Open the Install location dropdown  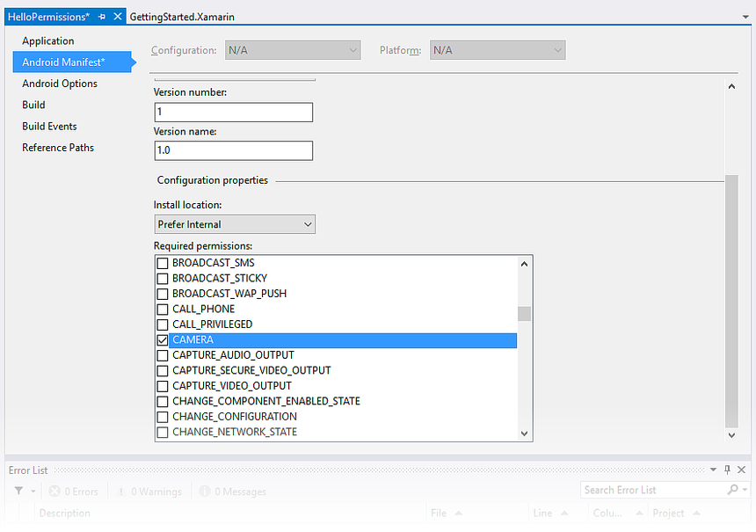(x=307, y=224)
